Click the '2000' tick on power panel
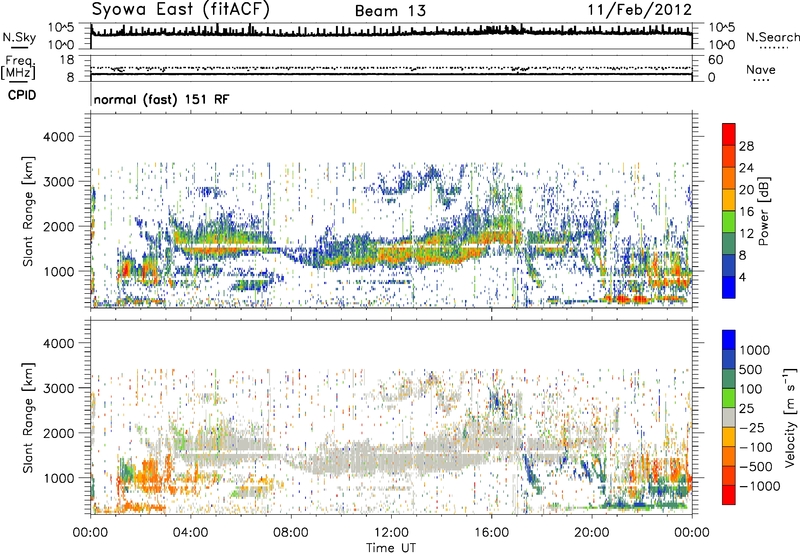Viewport: 800px width, 554px height. coord(58,226)
